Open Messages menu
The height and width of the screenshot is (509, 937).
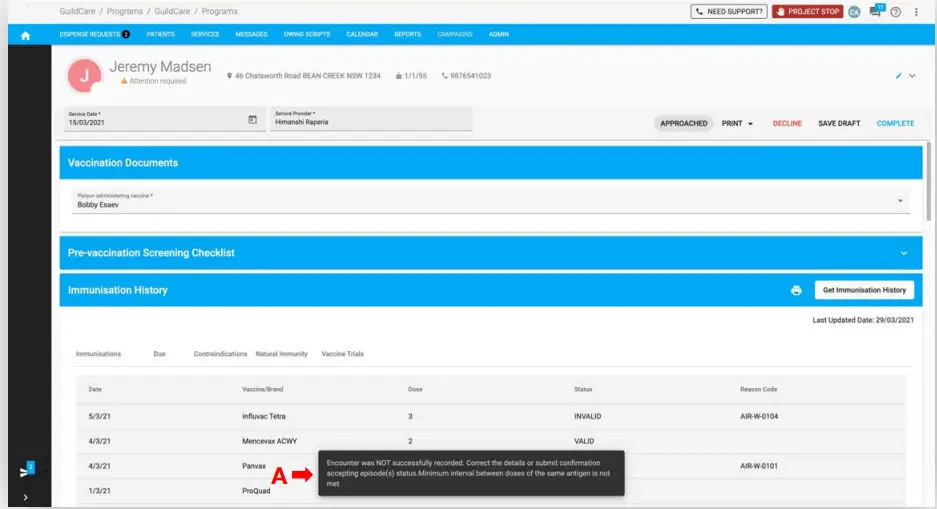pos(252,35)
